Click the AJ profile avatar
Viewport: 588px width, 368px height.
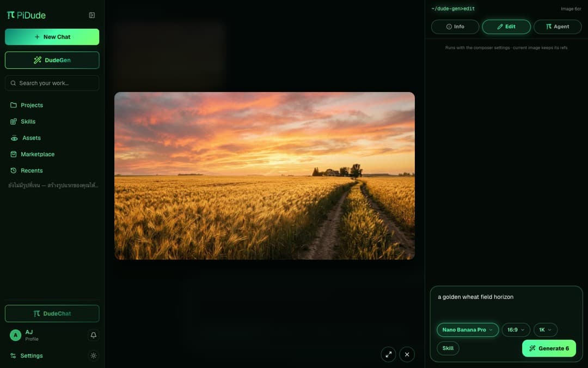pyautogui.click(x=15, y=335)
